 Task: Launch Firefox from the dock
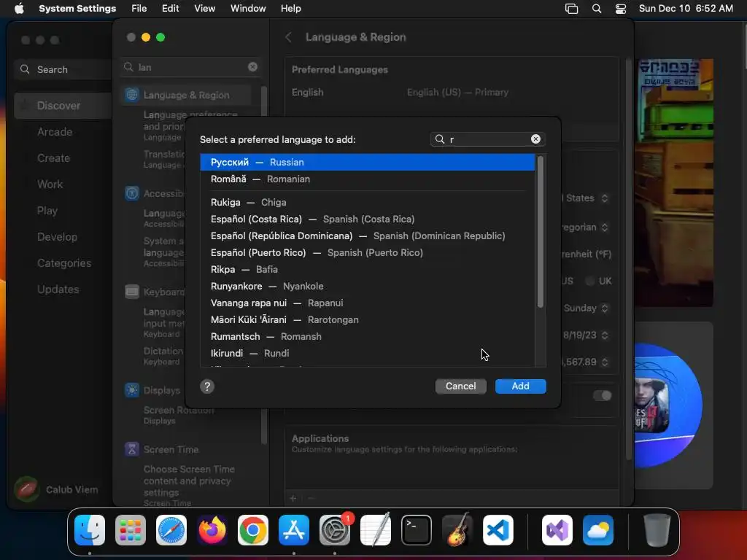(212, 530)
